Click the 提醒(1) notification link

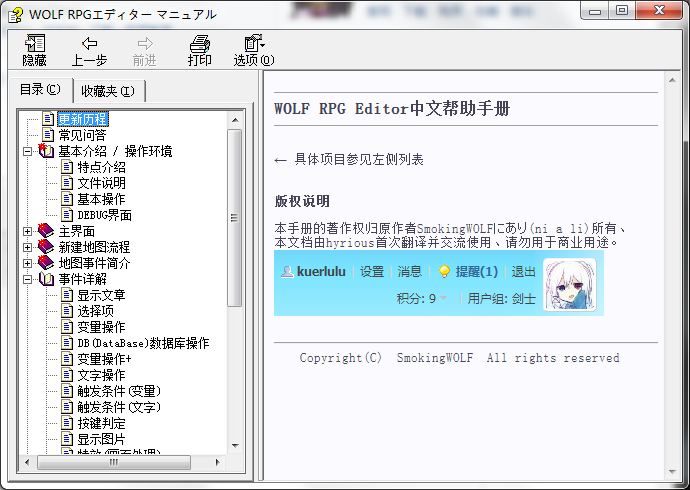point(477,271)
